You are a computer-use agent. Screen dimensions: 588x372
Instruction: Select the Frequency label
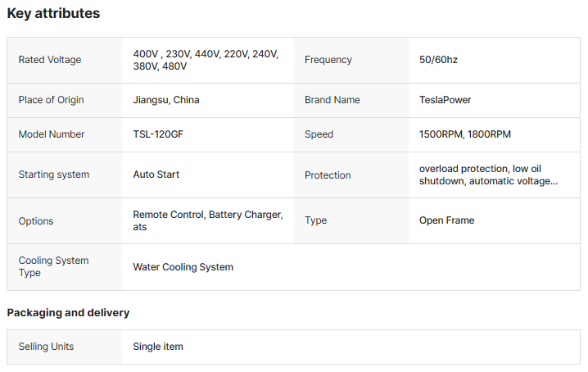tap(328, 60)
